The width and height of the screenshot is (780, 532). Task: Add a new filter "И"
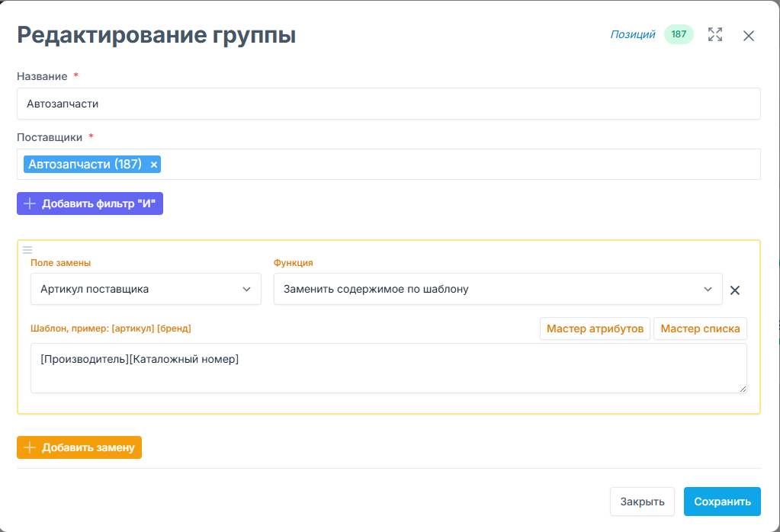coord(90,204)
